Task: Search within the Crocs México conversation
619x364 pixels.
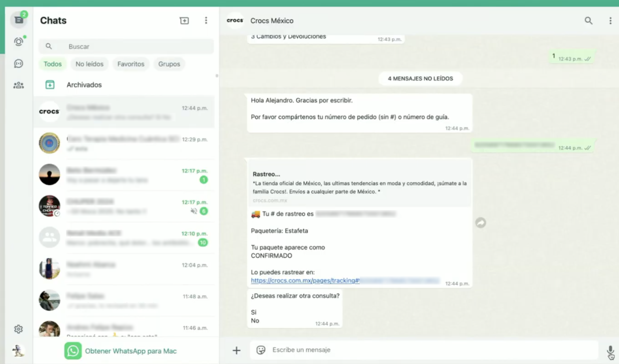Action: 589,21
